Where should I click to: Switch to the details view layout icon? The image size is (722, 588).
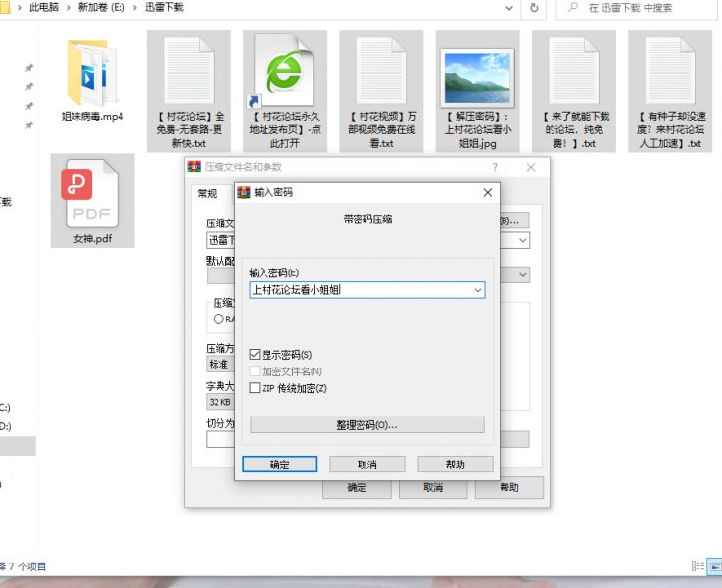pos(698,566)
